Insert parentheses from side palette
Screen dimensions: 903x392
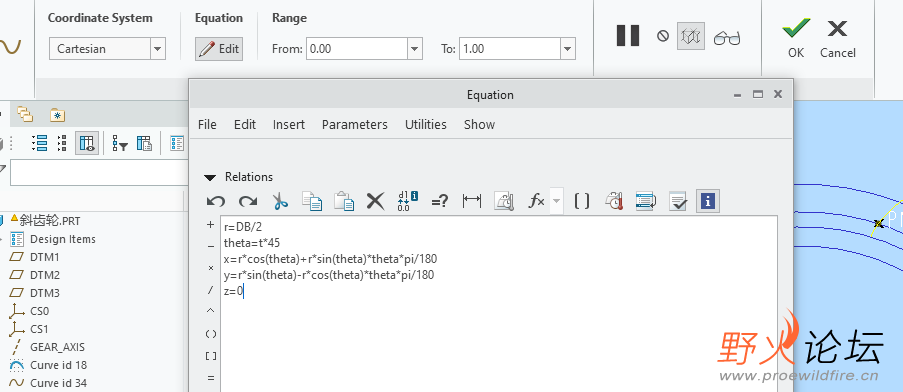point(211,334)
